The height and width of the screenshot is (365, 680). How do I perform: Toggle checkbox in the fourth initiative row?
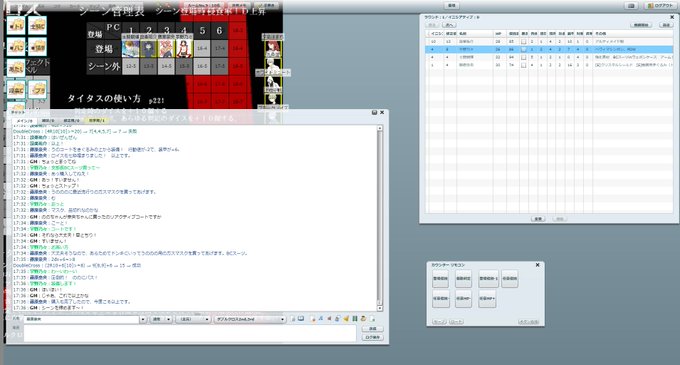pyautogui.click(x=523, y=65)
